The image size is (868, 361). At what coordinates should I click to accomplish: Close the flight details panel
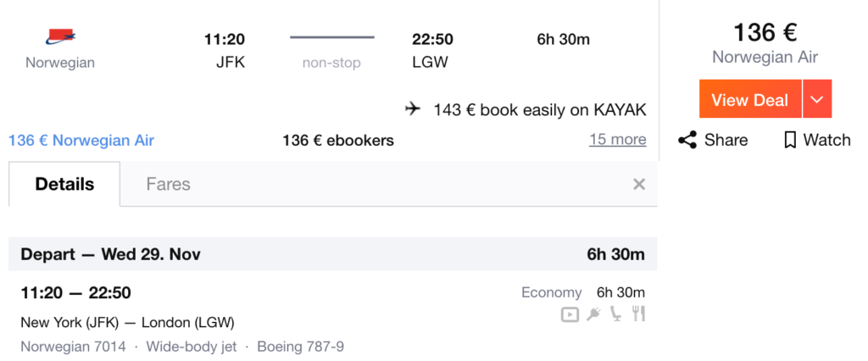[x=639, y=184]
